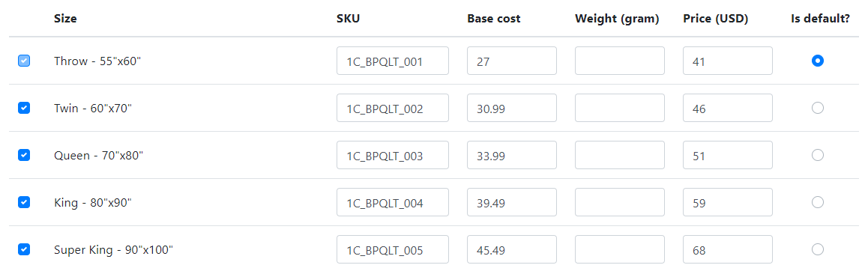Edit base cost field showing 45.49
Screen dimensions: 868x277
[x=512, y=250]
